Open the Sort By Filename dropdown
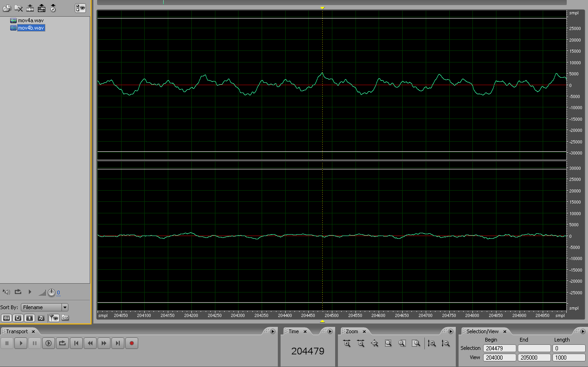The height and width of the screenshot is (367, 588). tap(45, 307)
